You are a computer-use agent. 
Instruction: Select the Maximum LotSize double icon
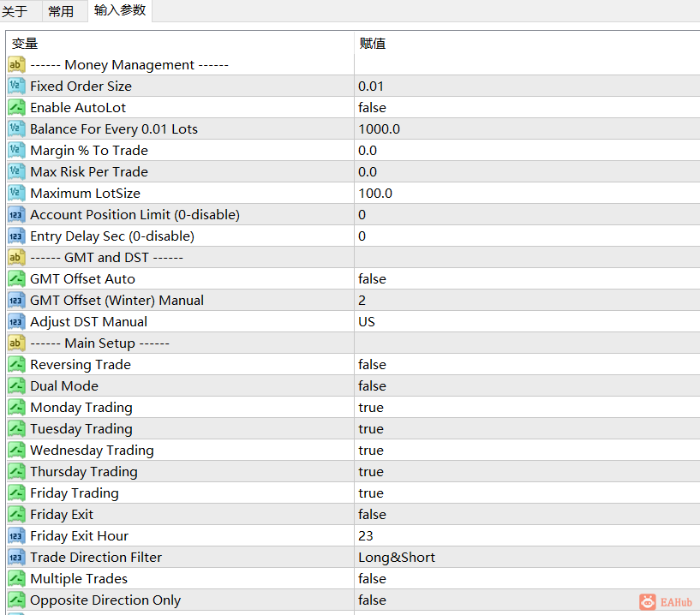(16, 194)
